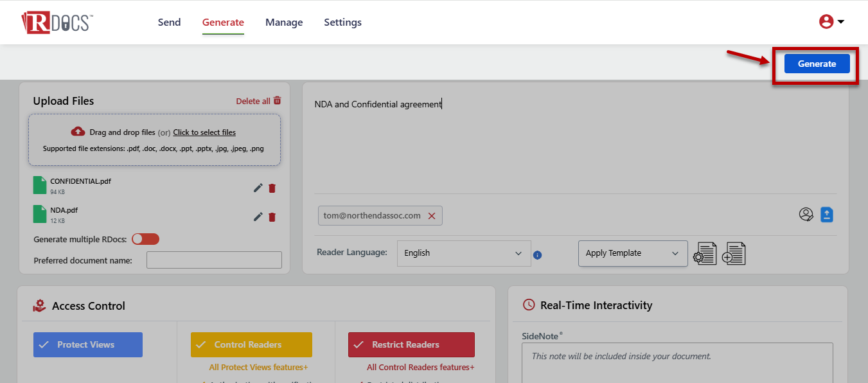This screenshot has height=383, width=868.
Task: Click the edit pencil icon for CONFIDENTIAL.pdf
Action: point(258,188)
